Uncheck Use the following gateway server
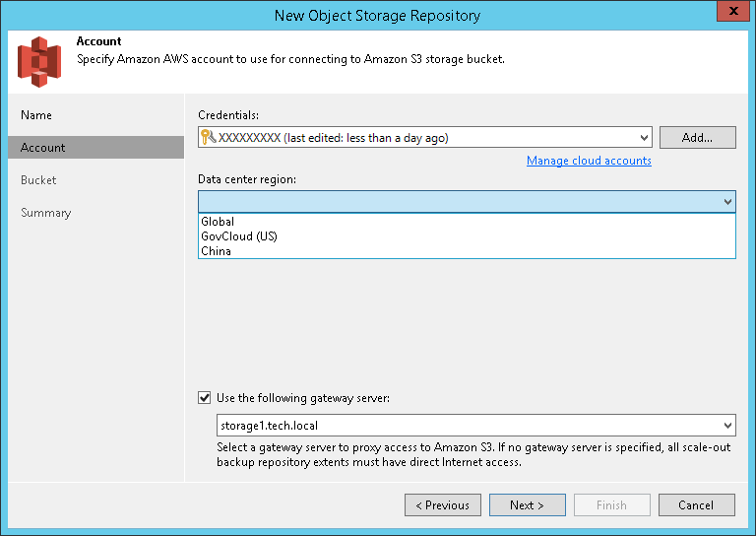 pyautogui.click(x=205, y=398)
